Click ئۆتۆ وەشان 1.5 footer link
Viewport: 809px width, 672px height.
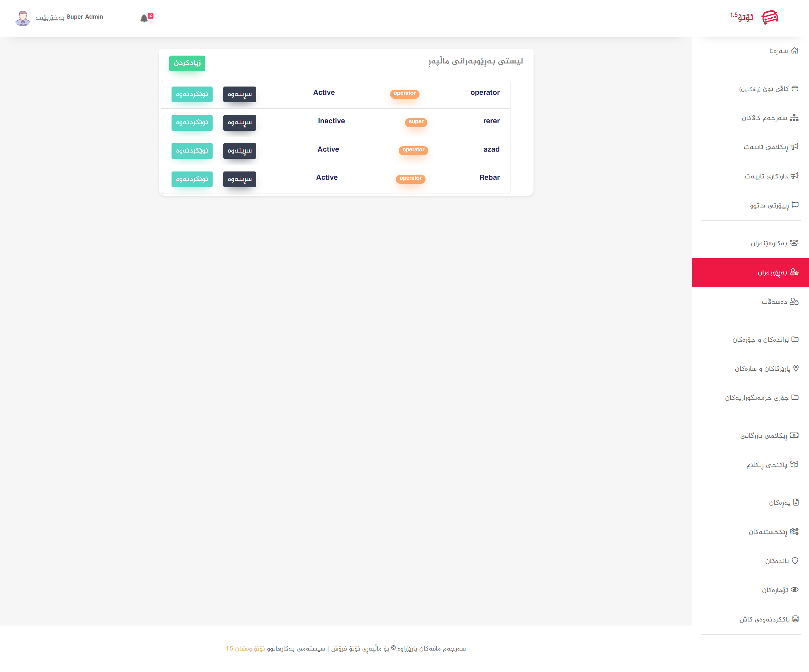click(x=245, y=649)
